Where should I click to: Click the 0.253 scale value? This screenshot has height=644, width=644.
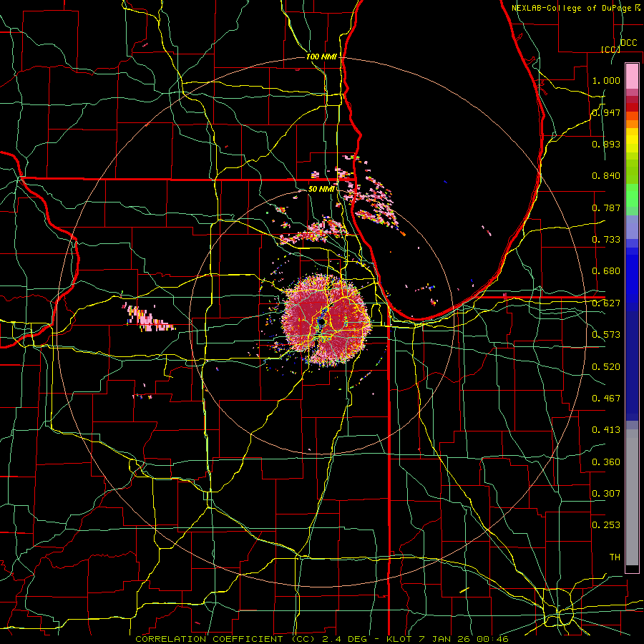pyautogui.click(x=606, y=525)
